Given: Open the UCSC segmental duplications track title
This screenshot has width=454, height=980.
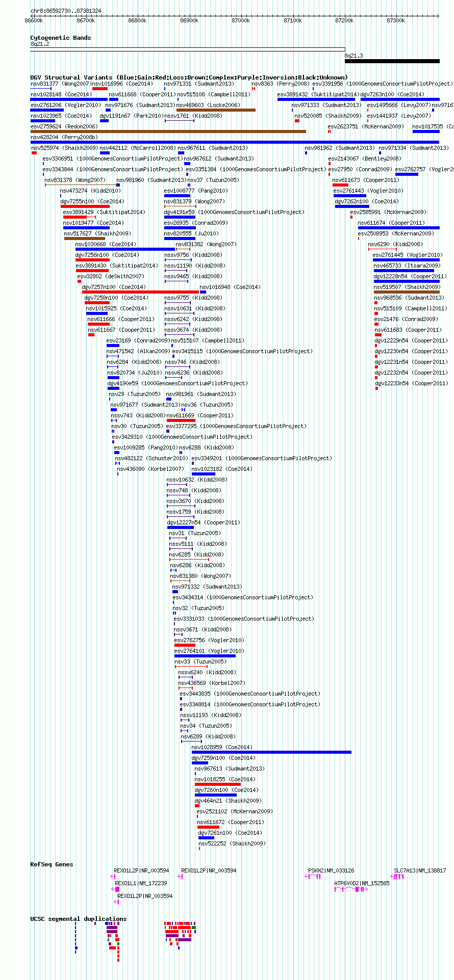Looking at the screenshot, I should tap(79, 919).
